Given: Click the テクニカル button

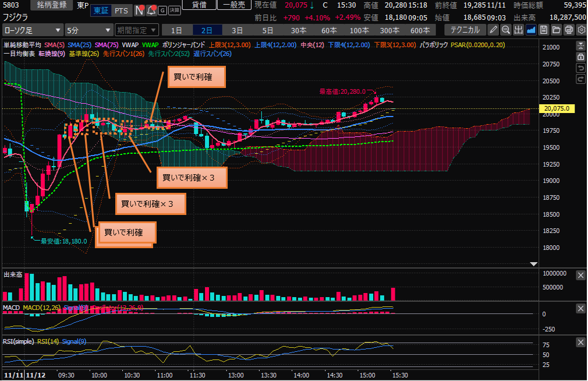Looking at the screenshot, I should [465, 30].
